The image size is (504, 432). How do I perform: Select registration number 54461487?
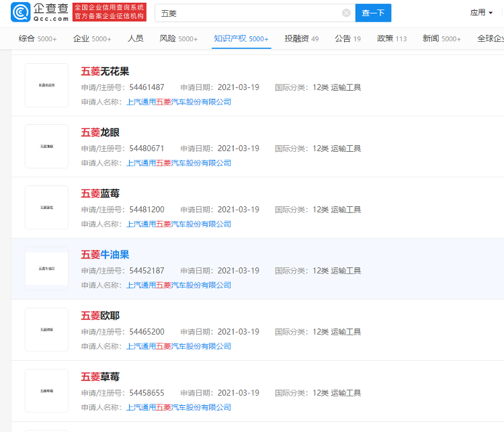pos(146,87)
